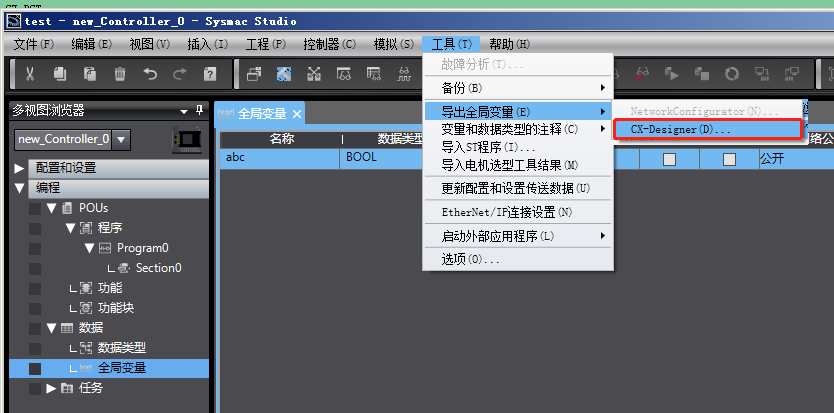This screenshot has width=834, height=413.
Task: Click the Delete trash can icon
Action: point(120,74)
